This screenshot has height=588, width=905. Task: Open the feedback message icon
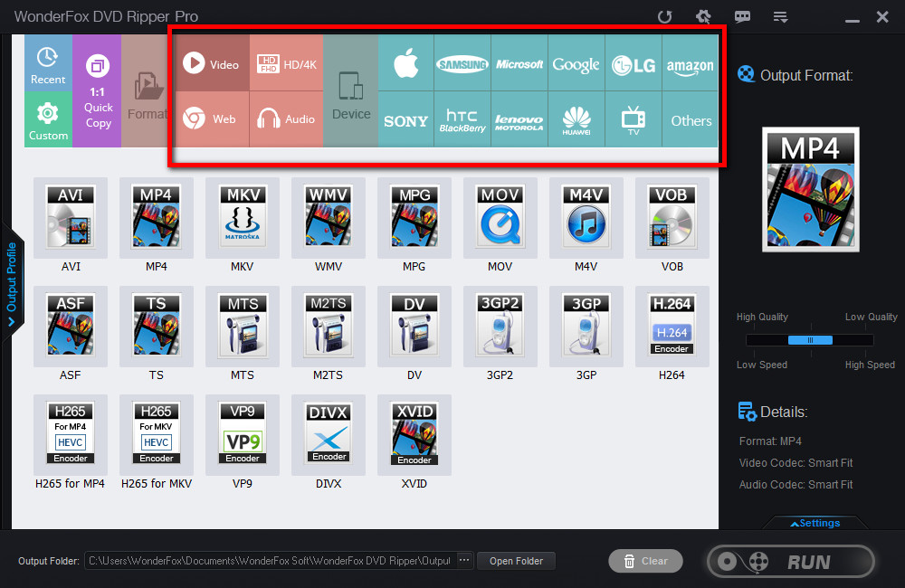[742, 16]
